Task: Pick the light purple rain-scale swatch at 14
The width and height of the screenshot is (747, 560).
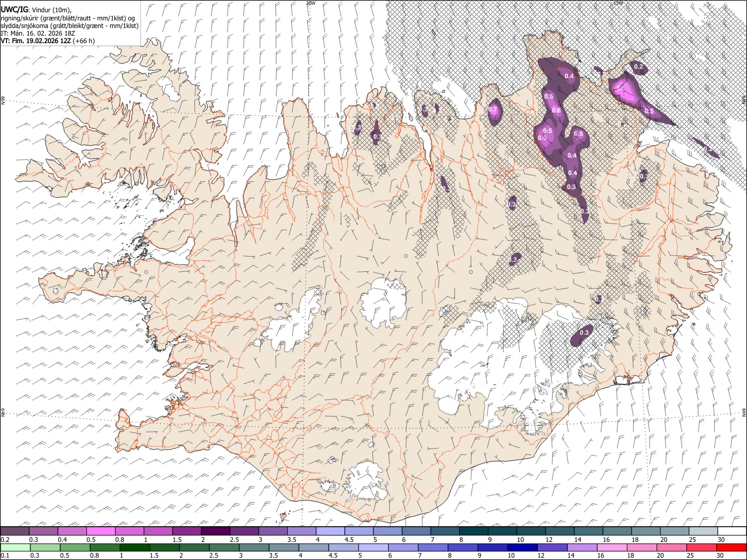Action: point(582,547)
